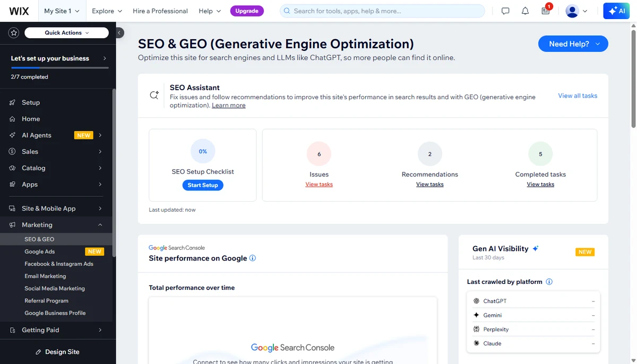Click View tasks under Completed tasks

tap(540, 184)
